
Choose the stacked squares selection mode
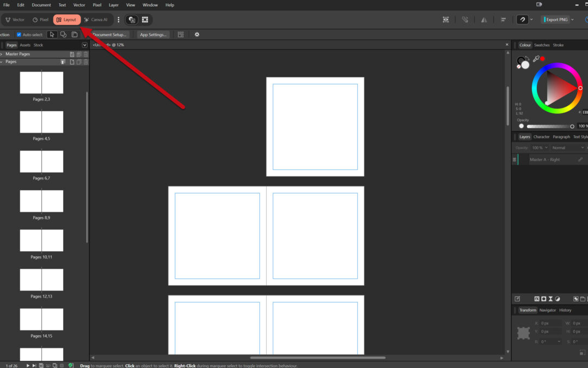tap(75, 34)
